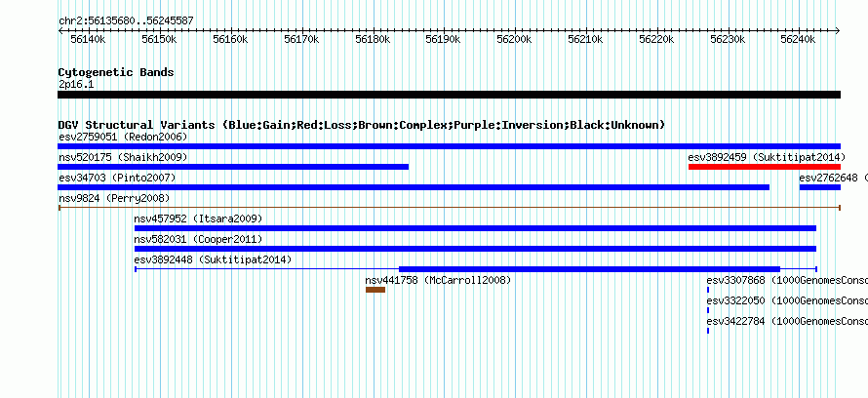Open the nsv582031 (Cooper2011) label
Image resolution: width=868 pixels, height=398 pixels.
[198, 239]
